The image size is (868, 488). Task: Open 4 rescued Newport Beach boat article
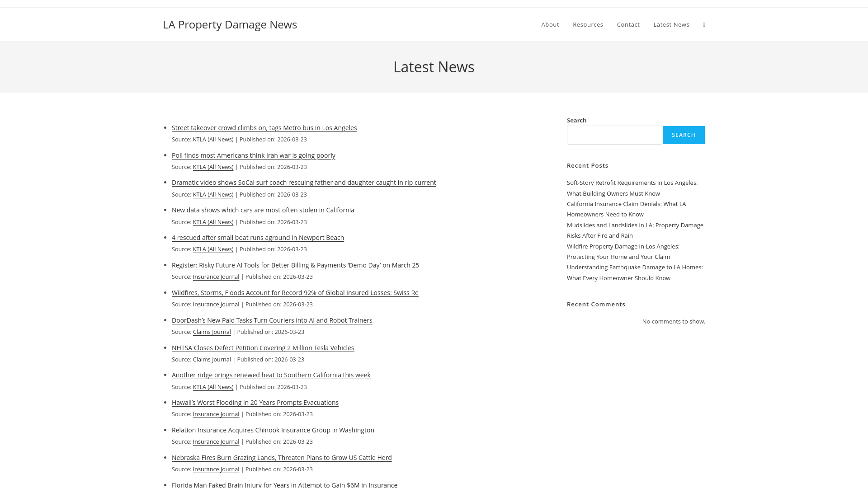click(x=258, y=238)
